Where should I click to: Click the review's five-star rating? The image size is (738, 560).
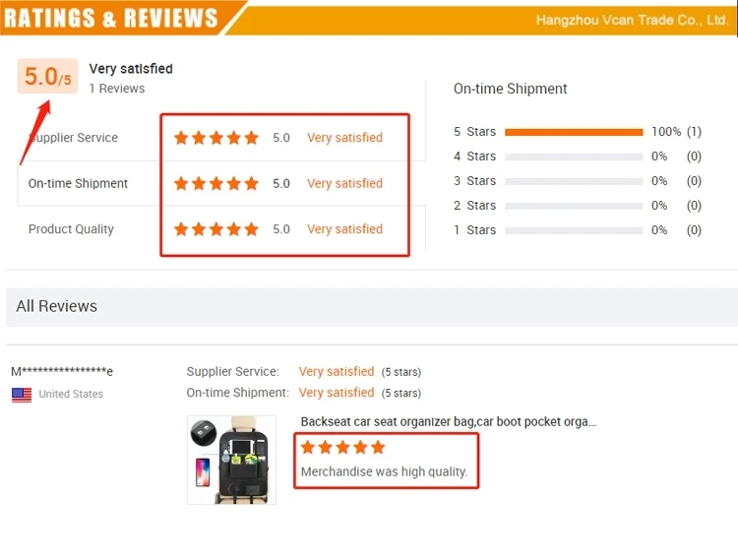(x=343, y=447)
